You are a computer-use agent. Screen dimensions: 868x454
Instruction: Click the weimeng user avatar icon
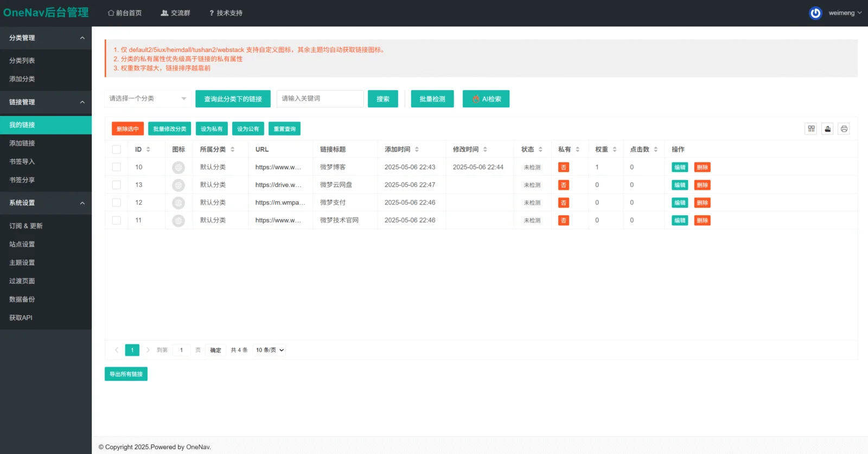coord(815,13)
